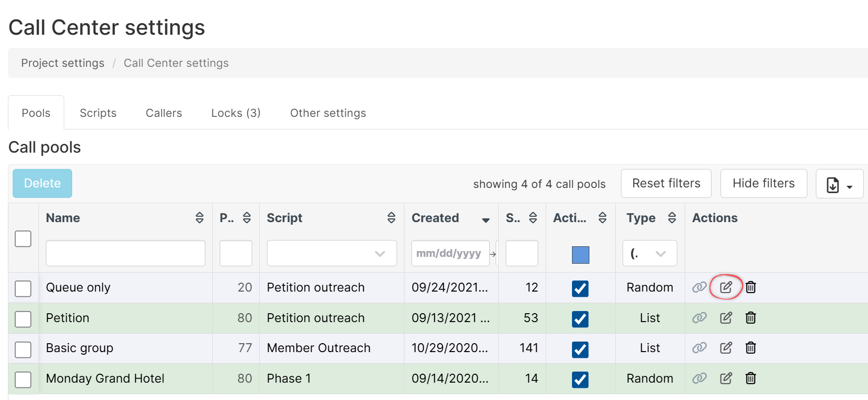Click trash icon in Monday Grand Hotel row
The image size is (868, 400).
(x=751, y=378)
